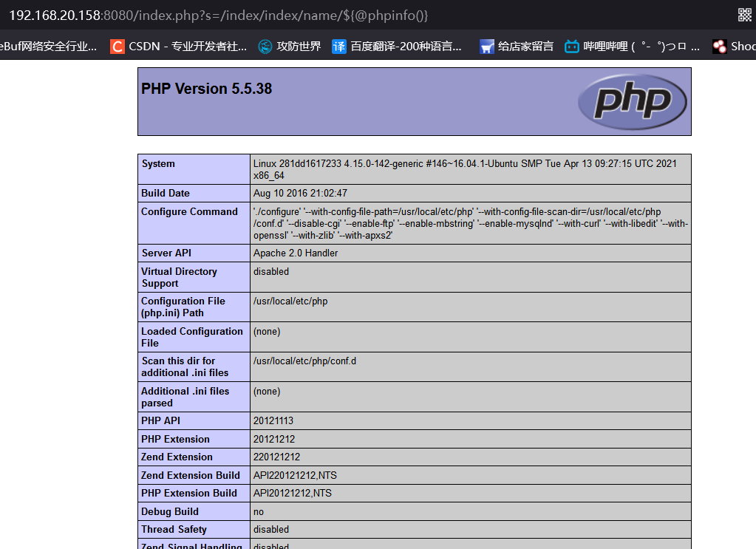Select the Zend Extension label
The height and width of the screenshot is (549, 756).
pos(177,457)
